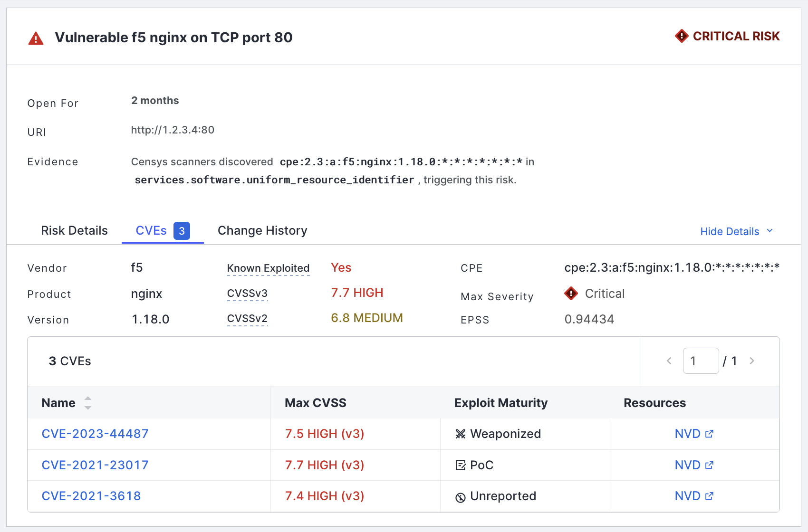Collapse details with Hide Details chevron
The height and width of the screenshot is (532, 808).
tap(770, 231)
